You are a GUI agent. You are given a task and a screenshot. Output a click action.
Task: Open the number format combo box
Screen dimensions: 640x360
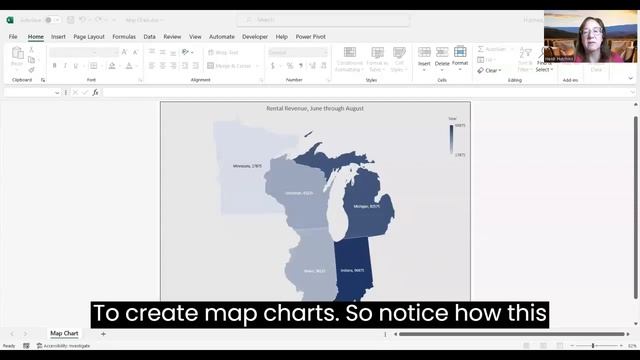[x=298, y=52]
